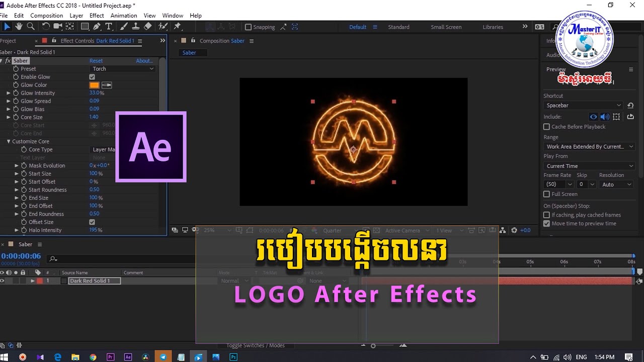Select the Horizontal Type tool
The width and height of the screenshot is (644, 362).
pos(109,27)
